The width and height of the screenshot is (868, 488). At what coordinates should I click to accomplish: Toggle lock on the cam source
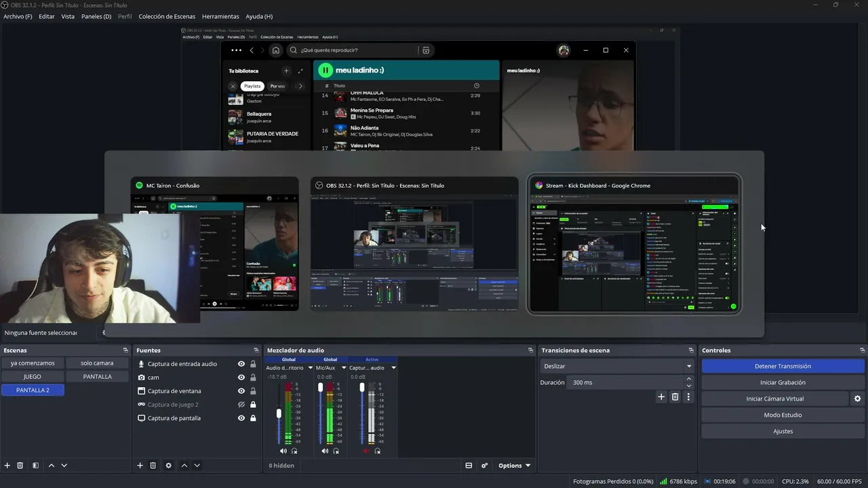pos(253,378)
